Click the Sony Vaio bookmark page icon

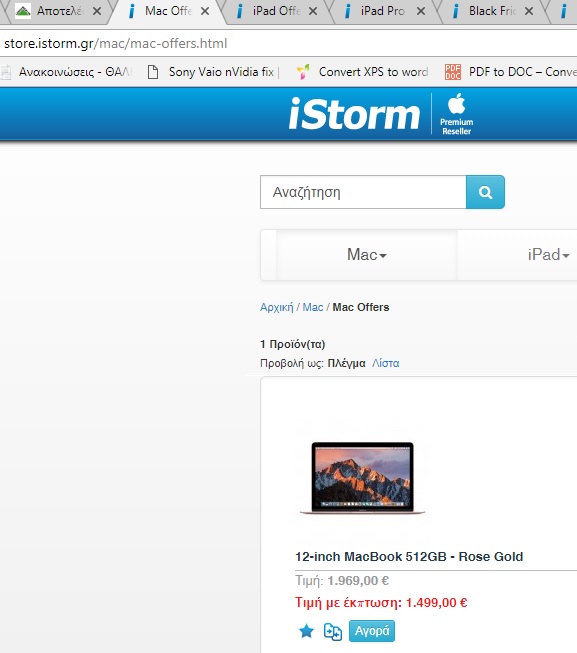pyautogui.click(x=153, y=72)
